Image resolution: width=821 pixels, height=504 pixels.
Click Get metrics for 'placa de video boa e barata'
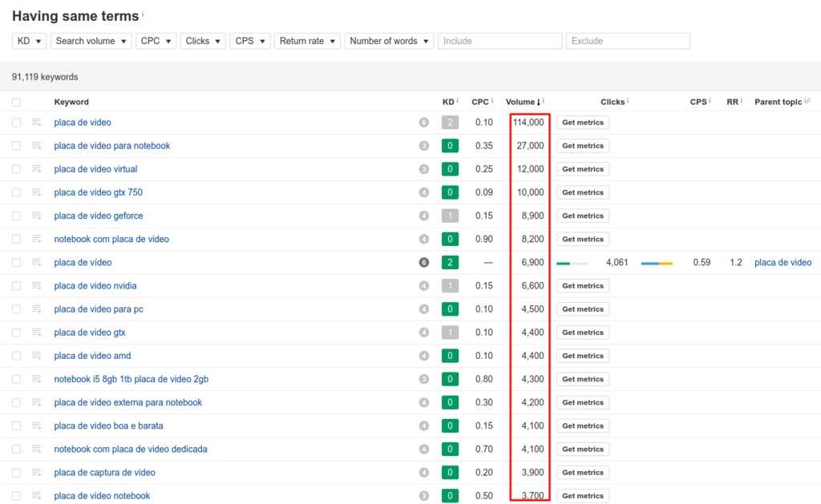[x=583, y=426]
